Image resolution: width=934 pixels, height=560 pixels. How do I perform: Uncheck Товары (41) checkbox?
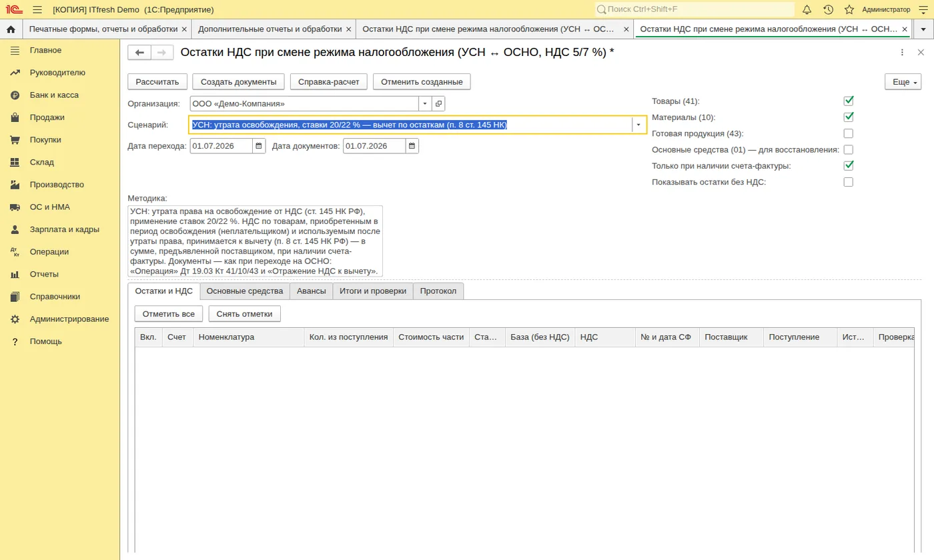849,101
